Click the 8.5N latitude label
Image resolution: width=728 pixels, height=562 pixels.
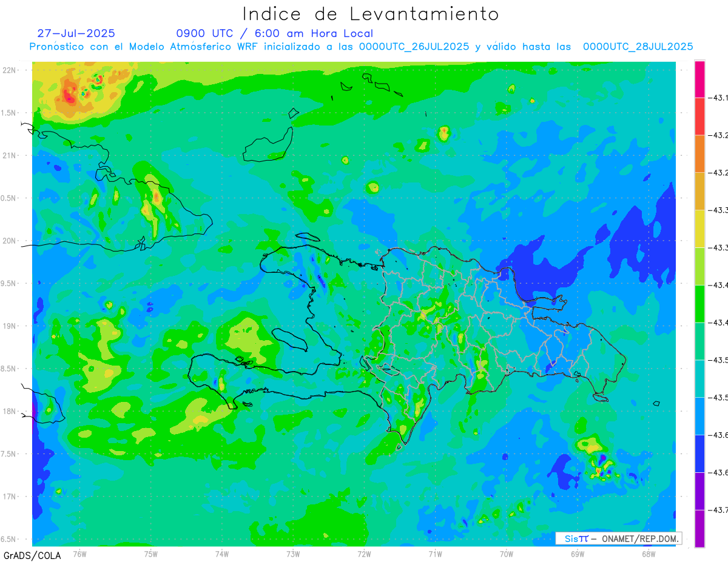(10, 369)
